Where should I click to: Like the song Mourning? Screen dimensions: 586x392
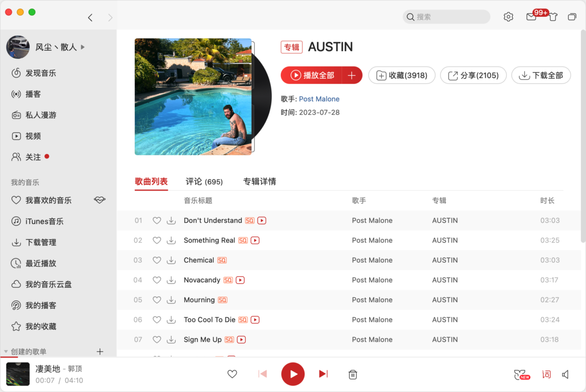click(x=157, y=300)
